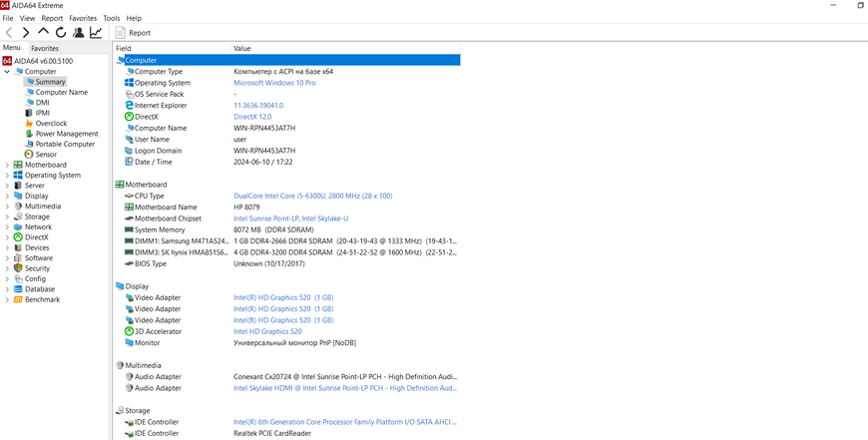The image size is (868, 440).
Task: Click the Security shield icon in tree
Action: click(x=18, y=268)
